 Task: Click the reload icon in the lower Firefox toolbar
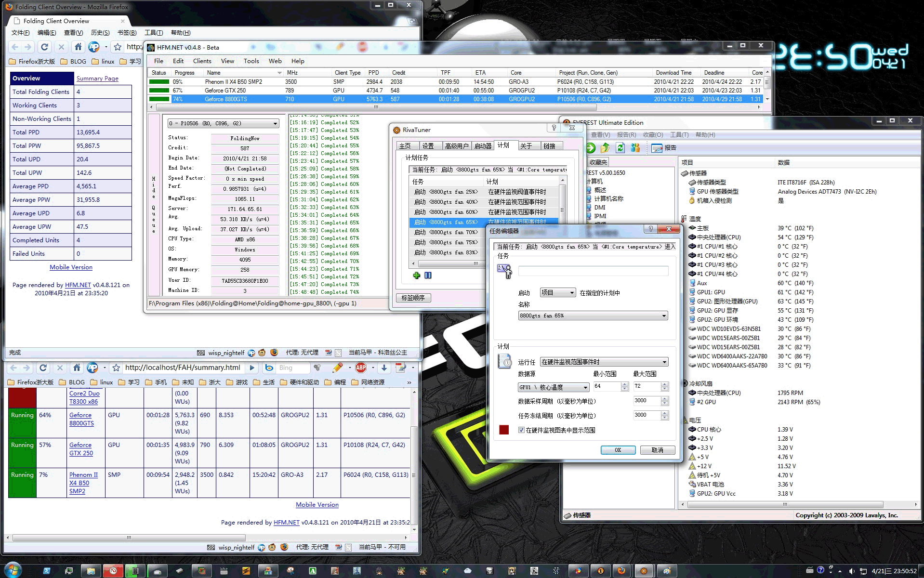point(43,368)
